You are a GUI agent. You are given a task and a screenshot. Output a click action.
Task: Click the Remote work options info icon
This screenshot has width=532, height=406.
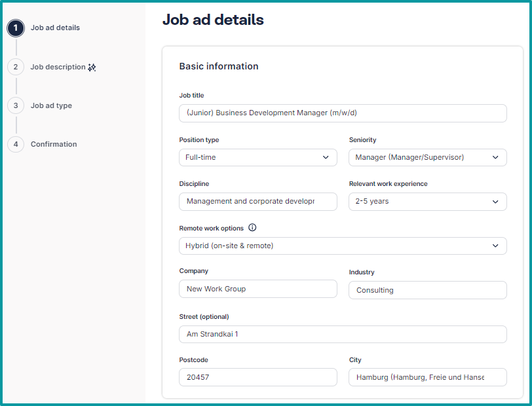coord(252,228)
